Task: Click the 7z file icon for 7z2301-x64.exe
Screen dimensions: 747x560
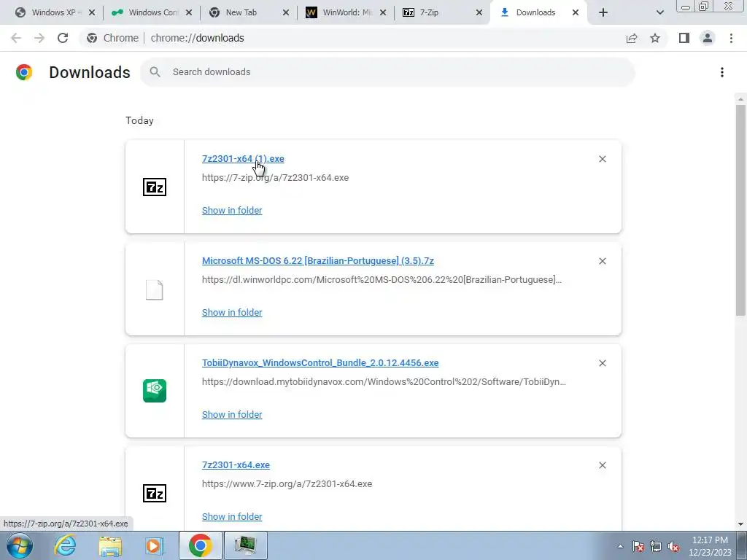Action: pyautogui.click(x=155, y=494)
